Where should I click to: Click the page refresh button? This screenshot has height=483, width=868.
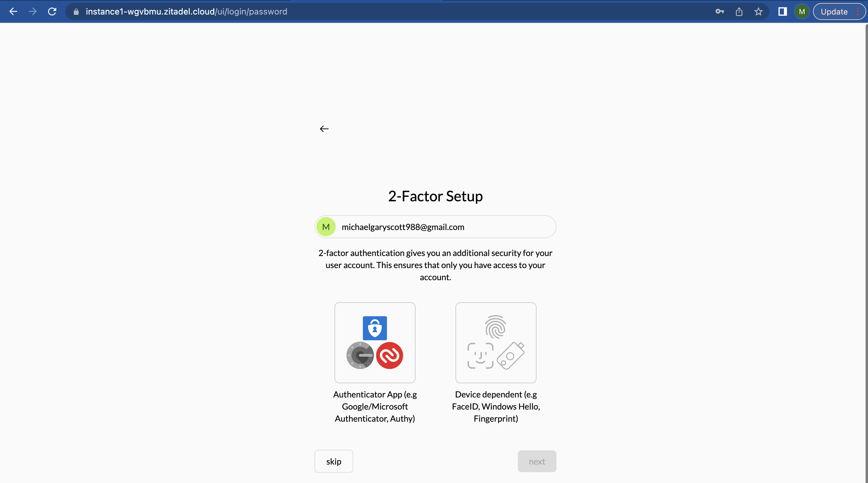(x=52, y=11)
